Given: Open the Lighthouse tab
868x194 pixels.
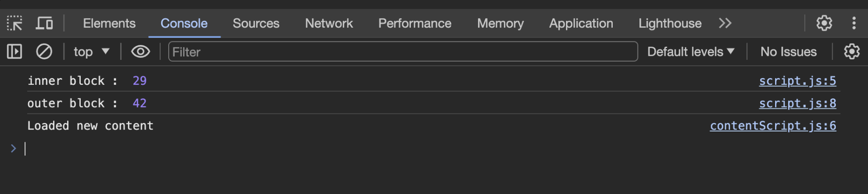Looking at the screenshot, I should (670, 23).
